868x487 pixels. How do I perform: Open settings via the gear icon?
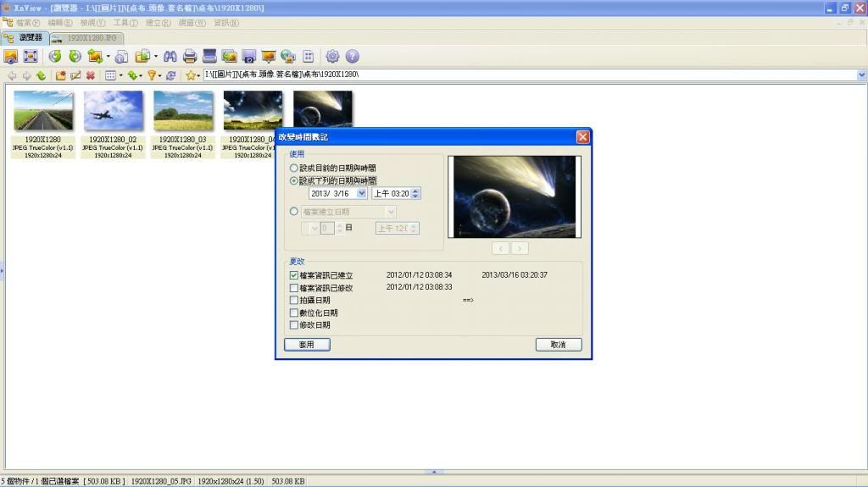click(332, 57)
